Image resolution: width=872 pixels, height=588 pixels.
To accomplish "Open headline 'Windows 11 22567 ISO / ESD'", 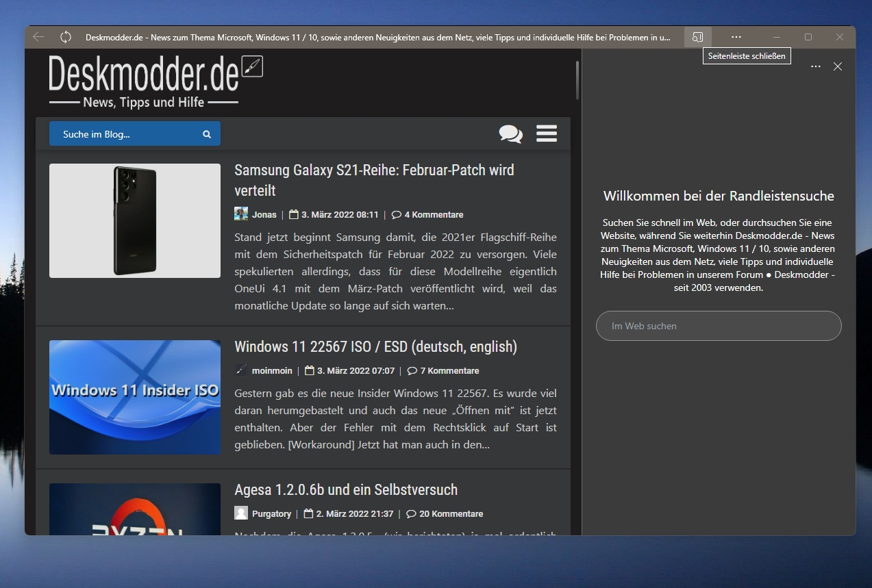I will pyautogui.click(x=375, y=346).
